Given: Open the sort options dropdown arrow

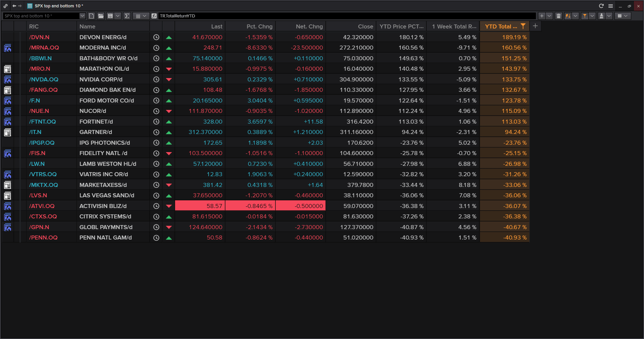Looking at the screenshot, I should 575,16.
